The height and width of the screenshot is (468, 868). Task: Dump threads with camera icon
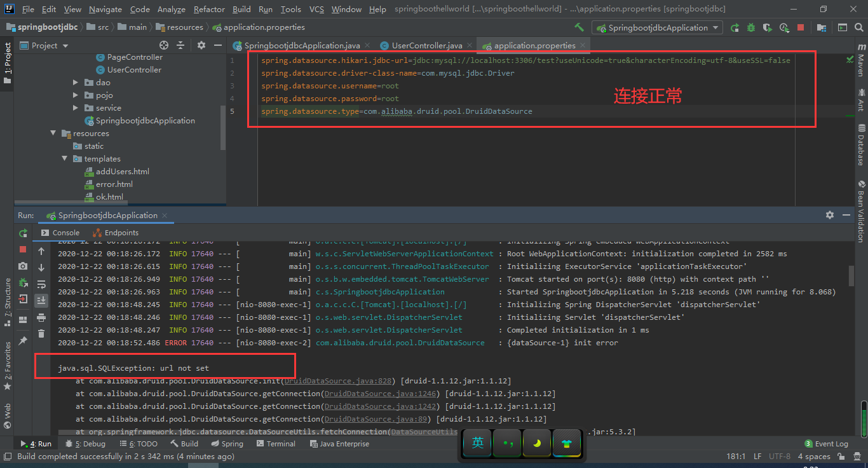(x=23, y=266)
